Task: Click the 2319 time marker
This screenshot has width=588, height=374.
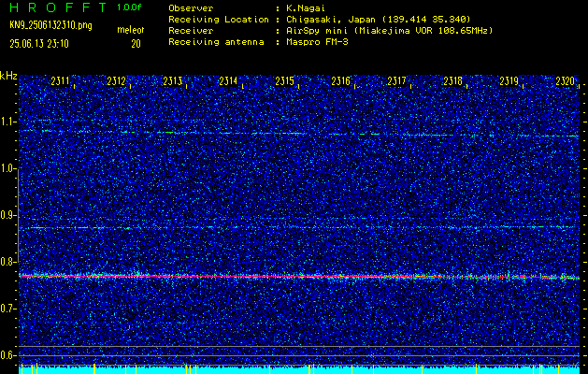Action: pyautogui.click(x=509, y=81)
